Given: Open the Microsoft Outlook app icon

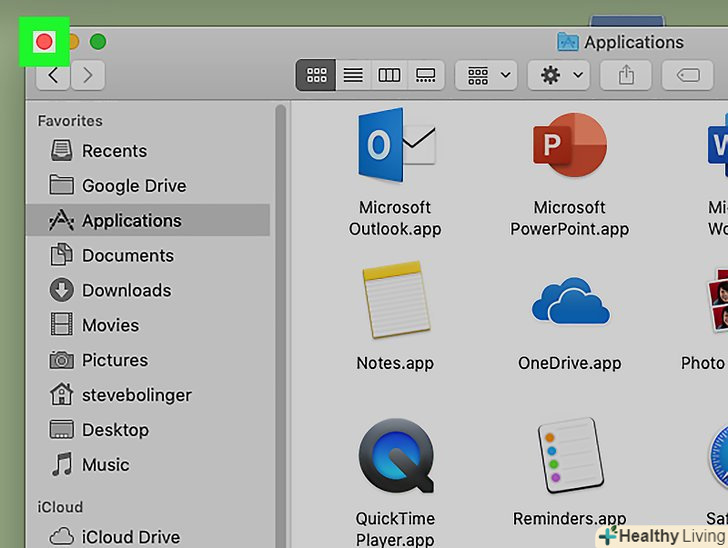Looking at the screenshot, I should click(x=395, y=147).
